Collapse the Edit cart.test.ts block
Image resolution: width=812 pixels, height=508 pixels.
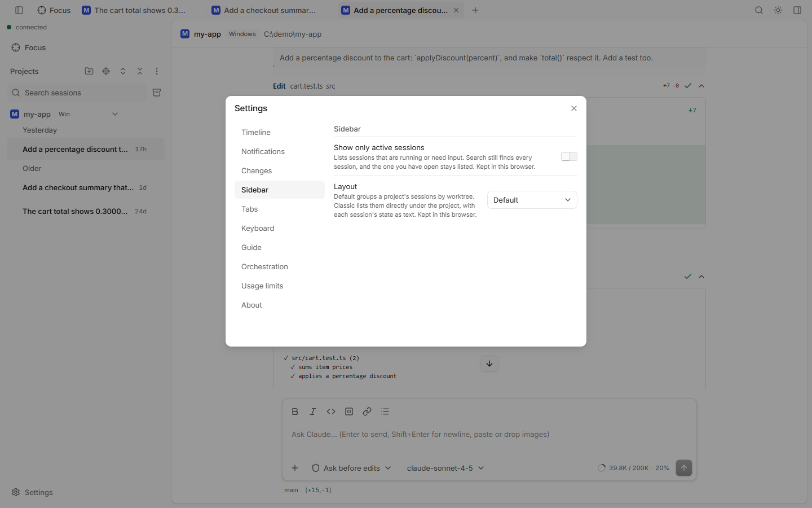coord(701,86)
